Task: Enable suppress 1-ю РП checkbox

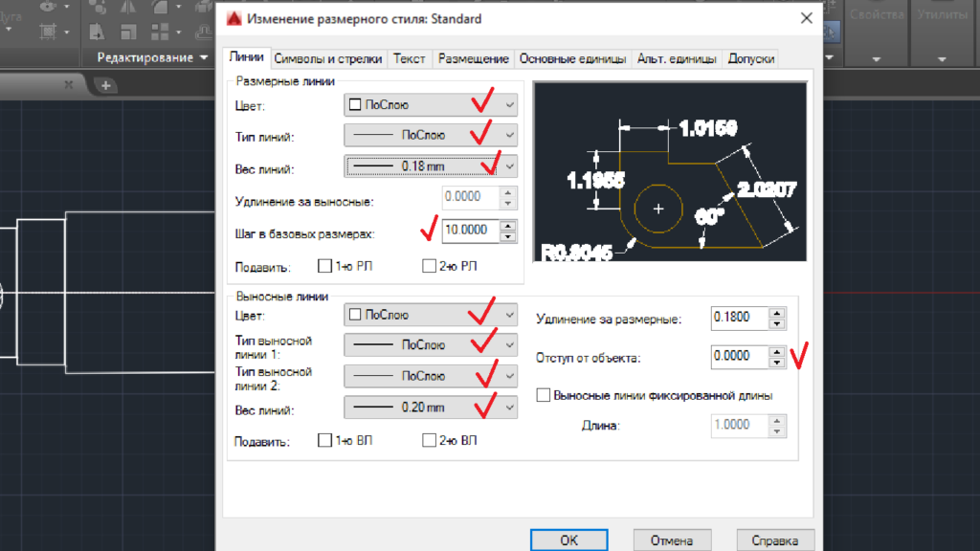Action: [323, 266]
